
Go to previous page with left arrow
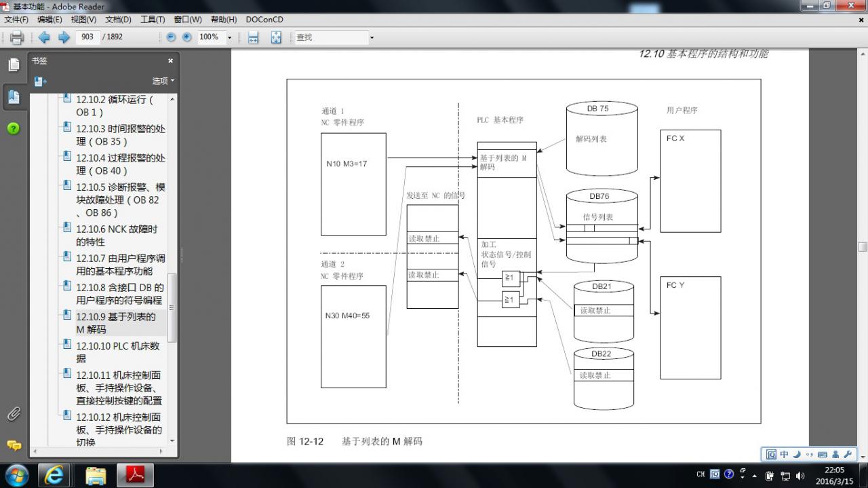pos(44,37)
